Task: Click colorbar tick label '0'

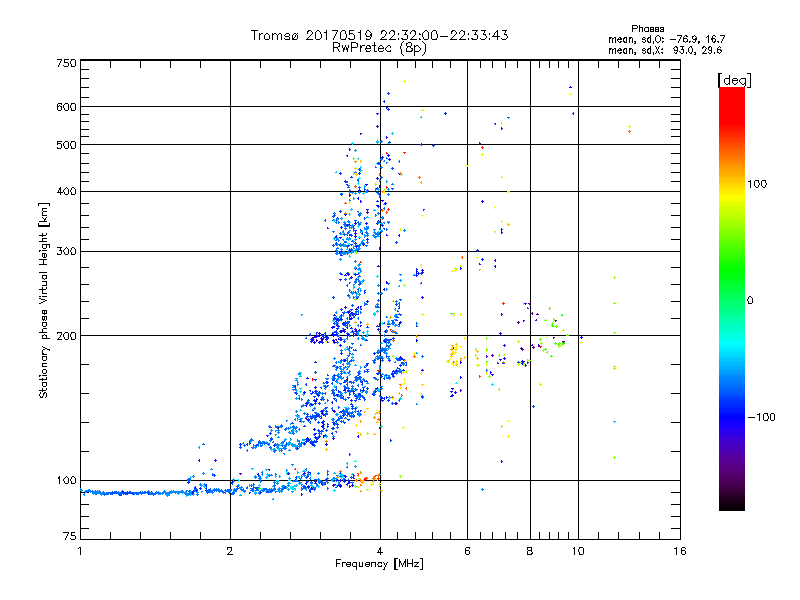Action: click(x=750, y=301)
